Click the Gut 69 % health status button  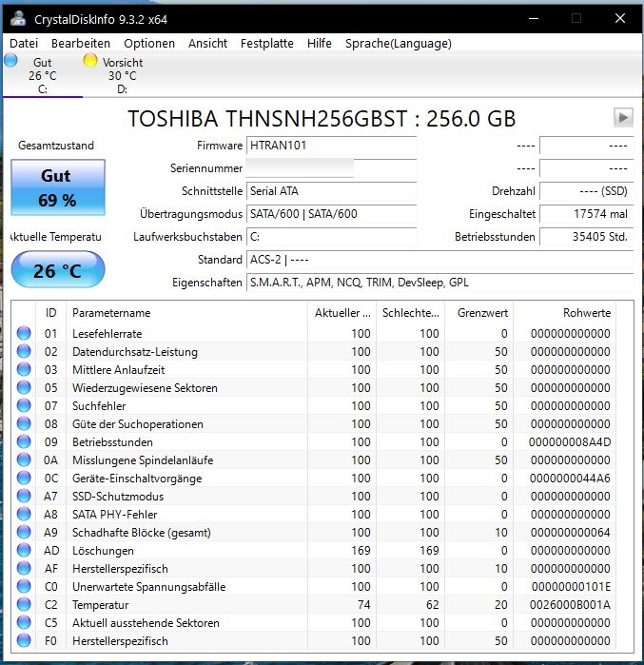[x=58, y=187]
